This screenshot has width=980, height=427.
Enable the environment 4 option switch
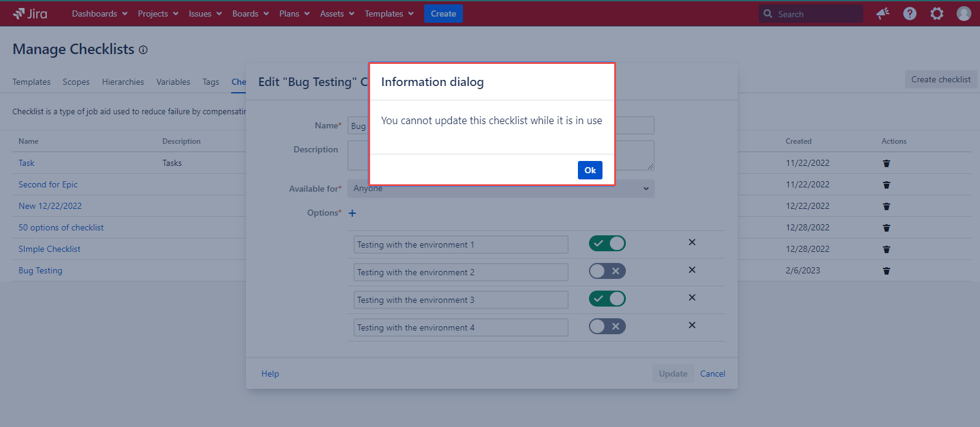tap(607, 326)
